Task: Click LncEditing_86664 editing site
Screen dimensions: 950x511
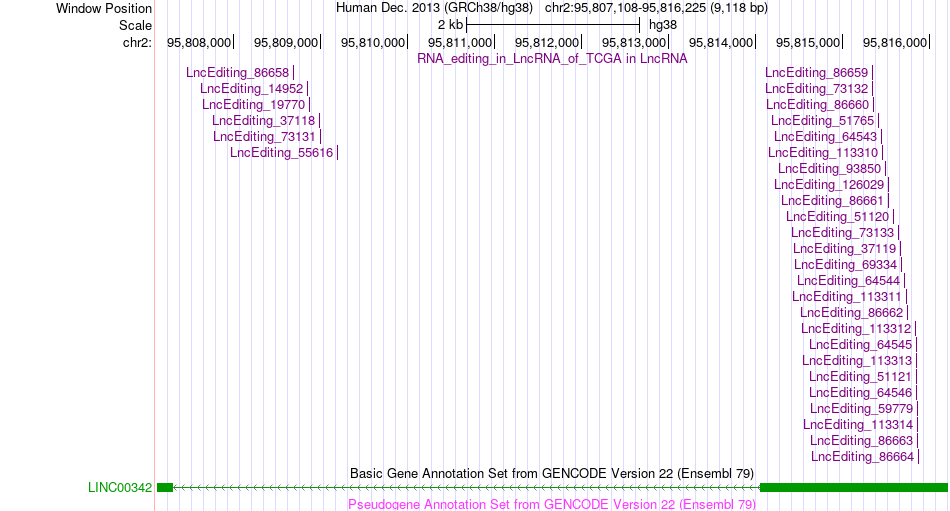Action: [863, 457]
